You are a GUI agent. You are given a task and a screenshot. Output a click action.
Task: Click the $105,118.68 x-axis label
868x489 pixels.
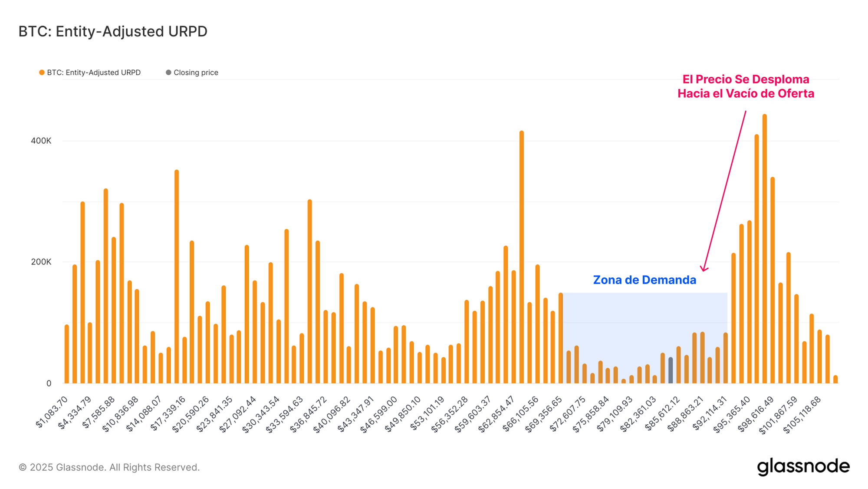(x=802, y=415)
